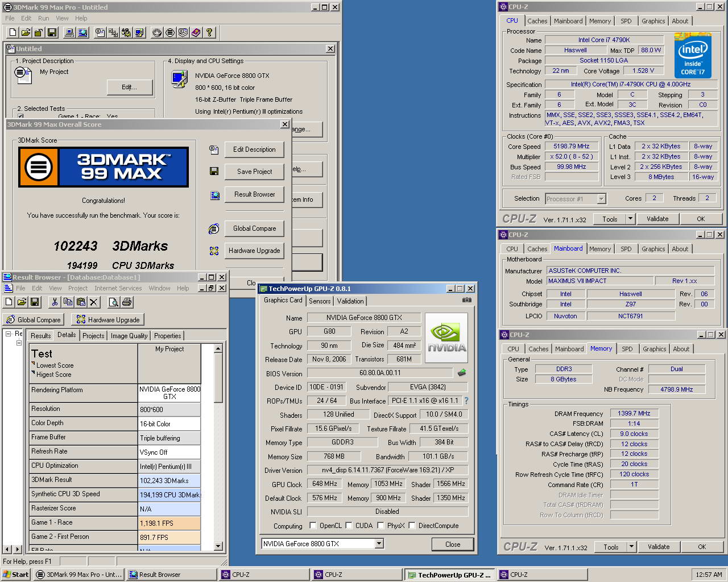Click the checkboxes select-tests icon in 3DMark toolbar
Viewport: 728px width, 582px height.
(x=113, y=32)
